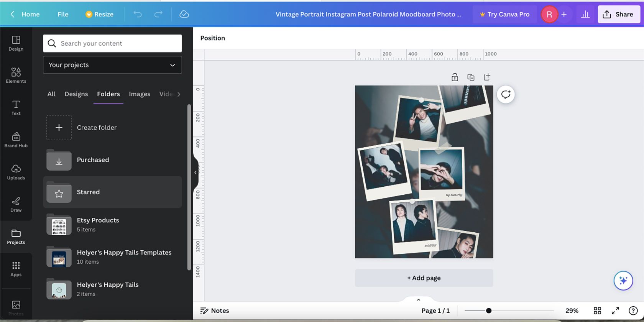Open the help question mark
This screenshot has width=644, height=322.
[633, 310]
